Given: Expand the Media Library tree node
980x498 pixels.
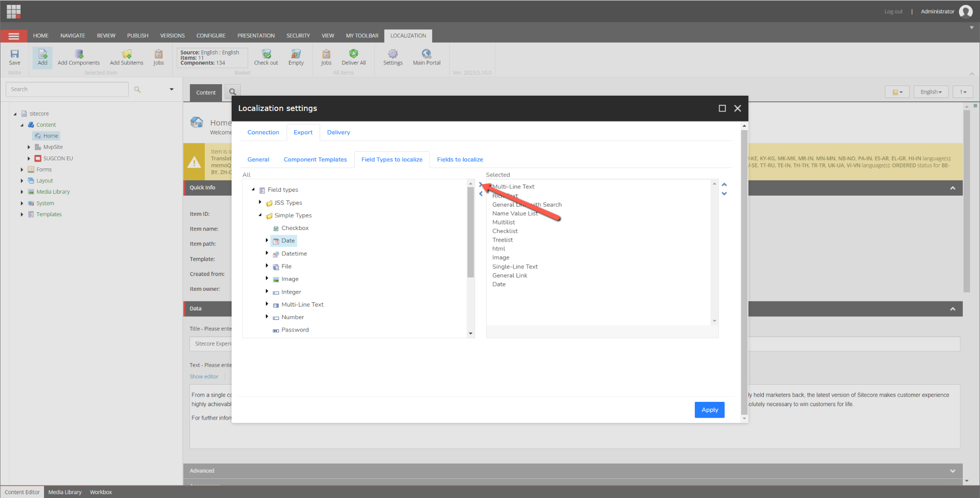Looking at the screenshot, I should coord(22,192).
